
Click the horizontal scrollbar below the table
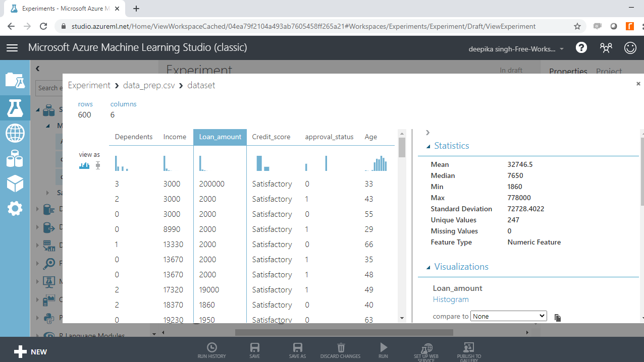pyautogui.click(x=344, y=332)
